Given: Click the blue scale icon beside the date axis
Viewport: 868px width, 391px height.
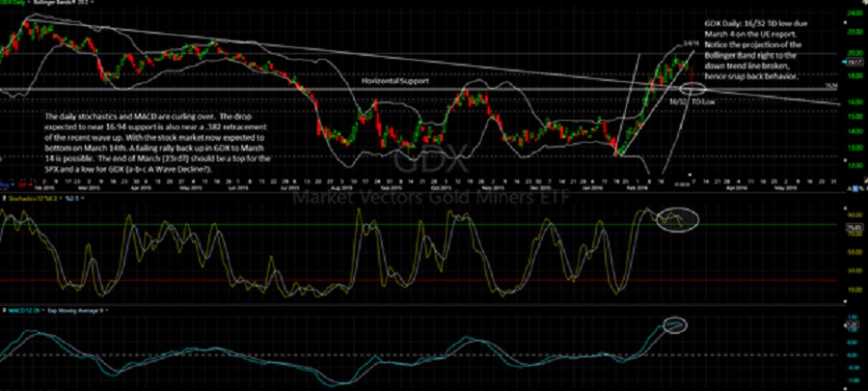Looking at the screenshot, I should [x=854, y=189].
